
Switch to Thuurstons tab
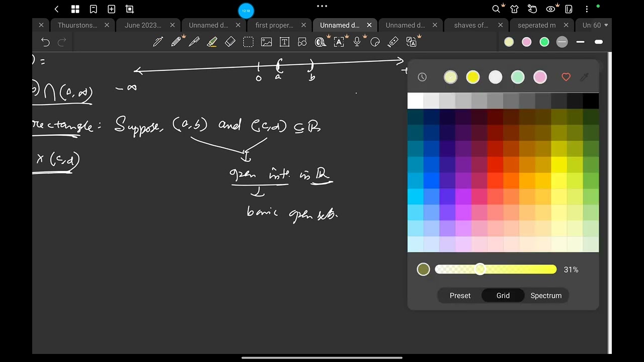tap(77, 25)
